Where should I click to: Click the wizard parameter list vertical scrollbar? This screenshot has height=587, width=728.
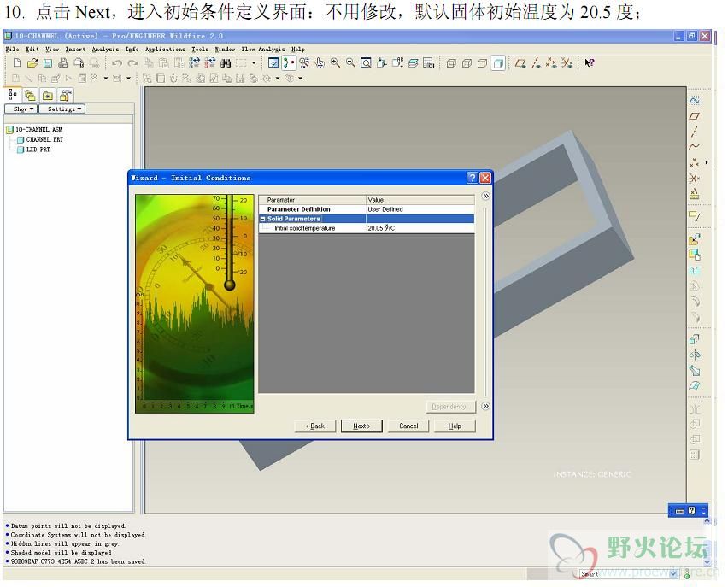pyautogui.click(x=485, y=301)
